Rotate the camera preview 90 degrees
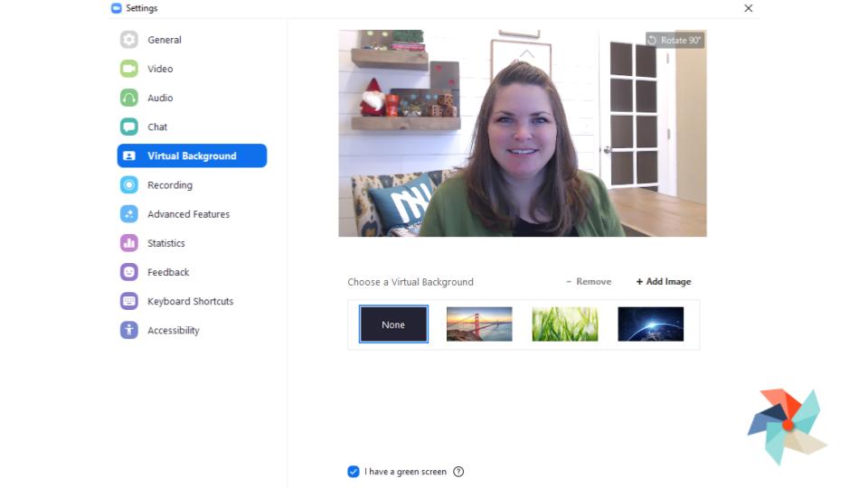The image size is (868, 488). [x=675, y=40]
